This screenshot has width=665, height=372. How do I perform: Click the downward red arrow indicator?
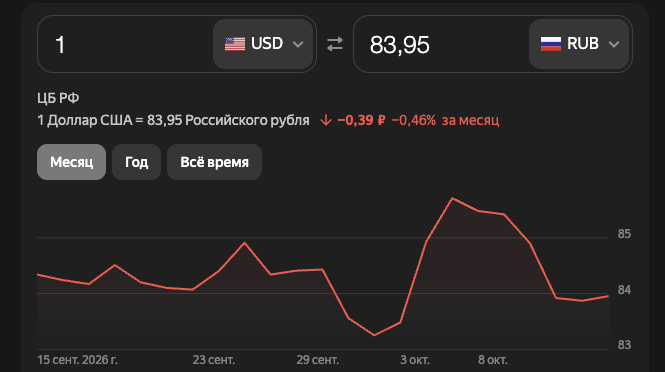[326, 120]
